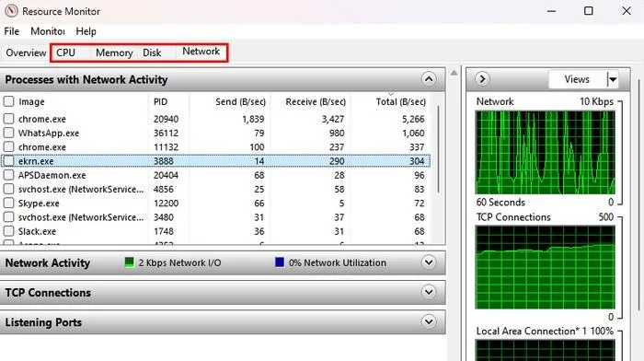The width and height of the screenshot is (644, 361).
Task: Sort by Receive (B/sec) column header
Action: [x=316, y=101]
